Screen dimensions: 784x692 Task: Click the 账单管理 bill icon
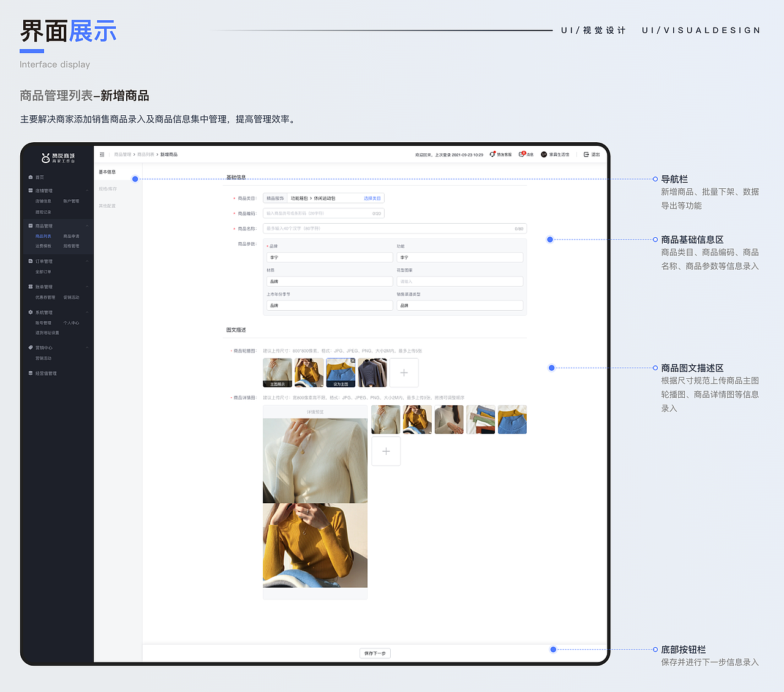pos(31,287)
